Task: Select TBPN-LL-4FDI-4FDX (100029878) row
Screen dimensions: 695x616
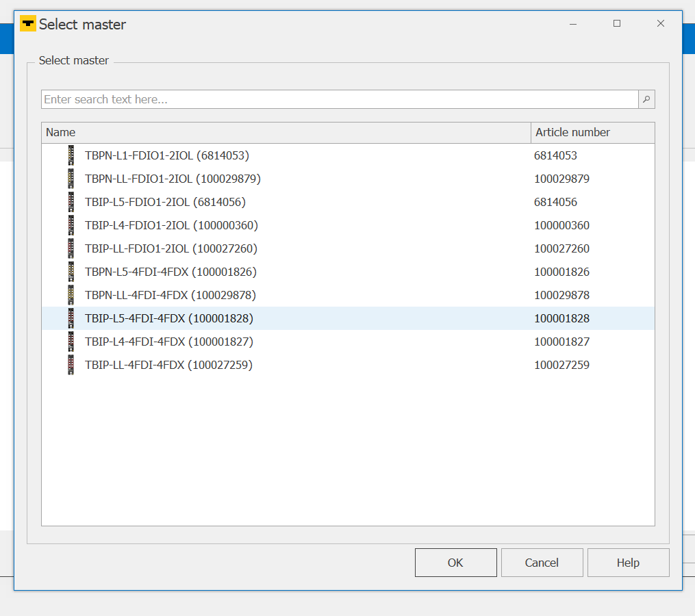Action: coord(348,295)
